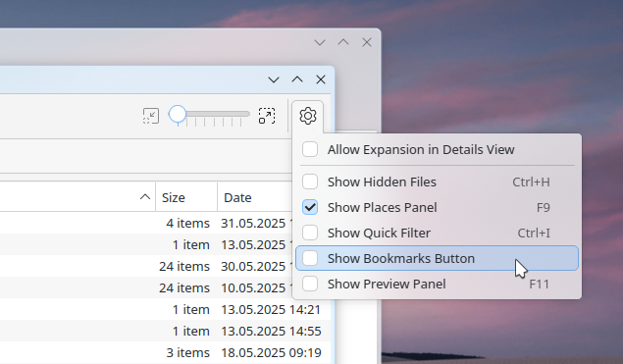623x364 pixels.
Task: Select the row dated 13.05.2025 14:21
Action: point(165,309)
